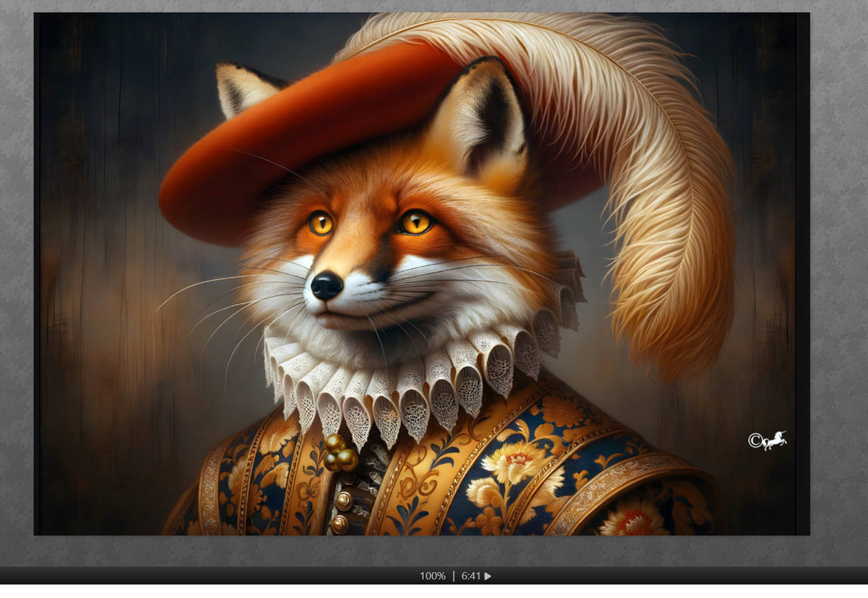Click the fox portrait slide image
The height and width of the screenshot is (598, 868).
point(422,274)
